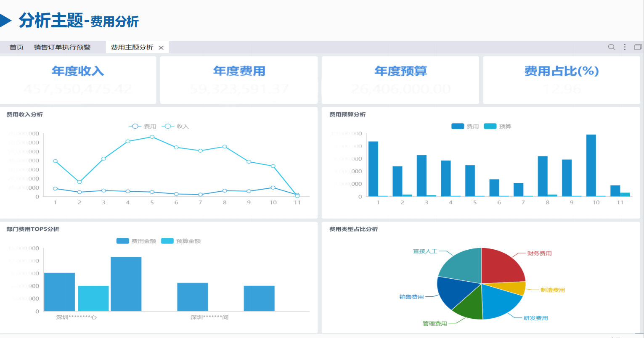Click the month 1 费用 bar in 费用预算分析
The height and width of the screenshot is (338, 644).
tap(373, 169)
